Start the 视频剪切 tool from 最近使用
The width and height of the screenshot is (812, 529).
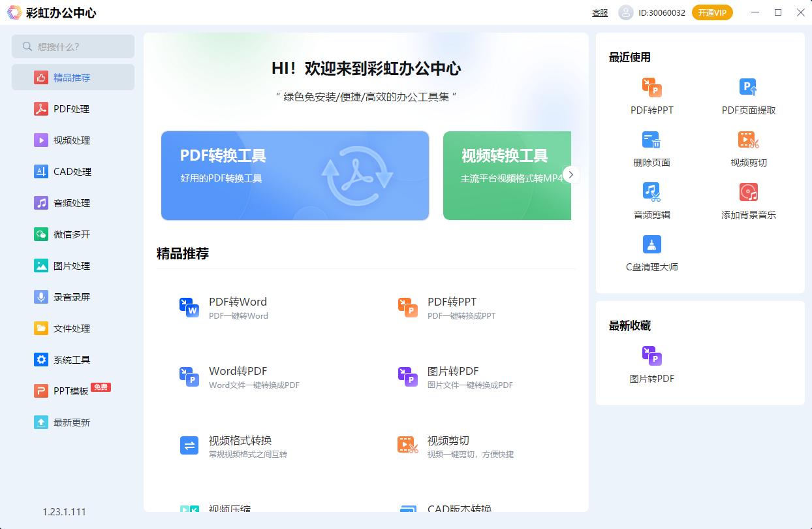[747, 147]
